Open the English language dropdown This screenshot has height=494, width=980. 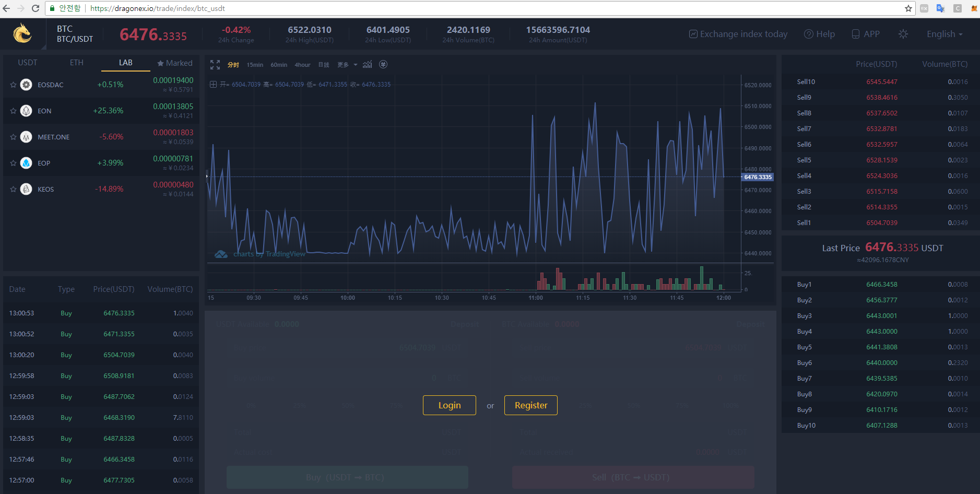coord(944,34)
